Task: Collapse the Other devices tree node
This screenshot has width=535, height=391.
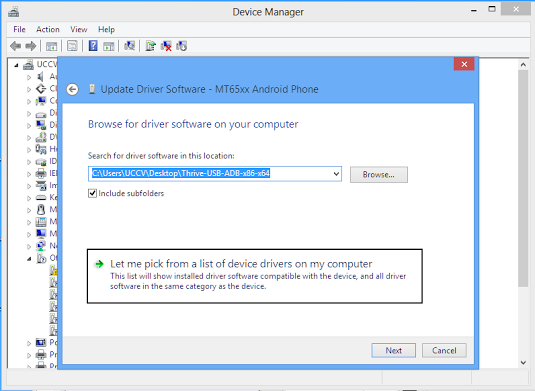Action: (29, 259)
